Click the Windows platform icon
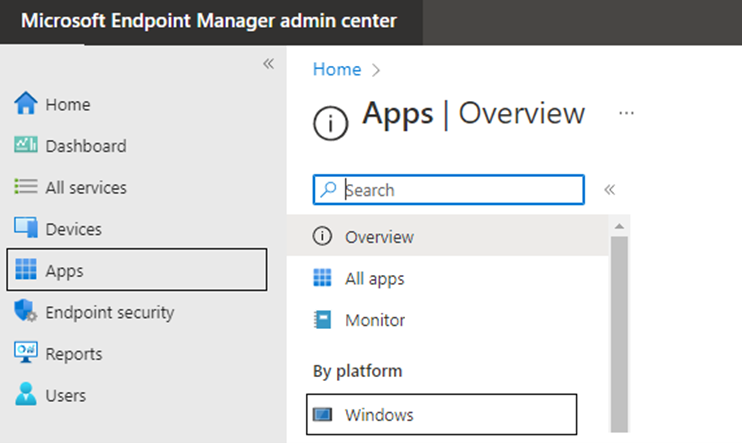This screenshot has height=443, width=742. click(322, 415)
